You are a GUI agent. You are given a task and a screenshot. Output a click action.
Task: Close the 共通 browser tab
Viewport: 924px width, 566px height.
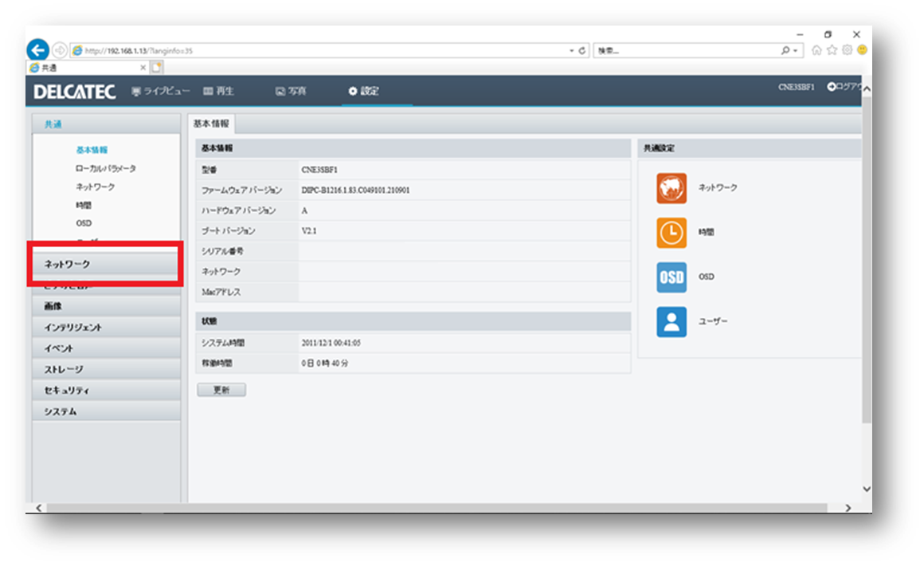click(x=143, y=68)
